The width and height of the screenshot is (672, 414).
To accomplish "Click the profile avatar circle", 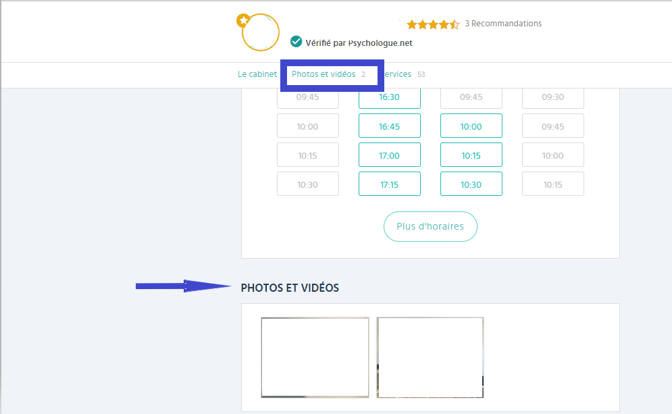I will click(x=261, y=32).
